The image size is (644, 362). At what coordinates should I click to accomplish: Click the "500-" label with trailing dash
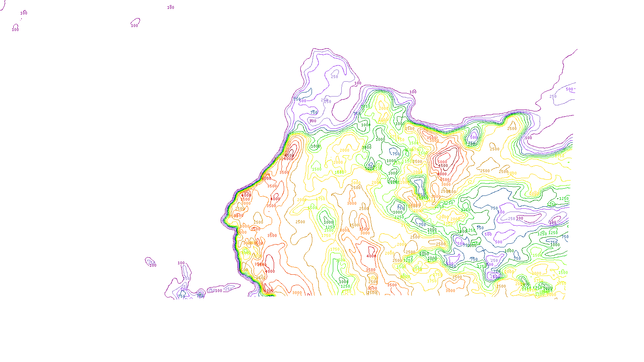pyautogui.click(x=571, y=89)
